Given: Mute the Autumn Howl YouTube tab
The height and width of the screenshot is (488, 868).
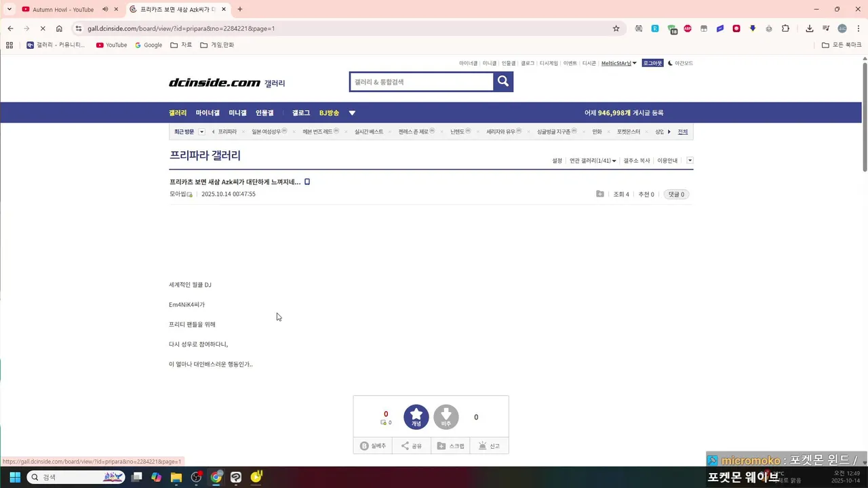Looking at the screenshot, I should tap(105, 9).
